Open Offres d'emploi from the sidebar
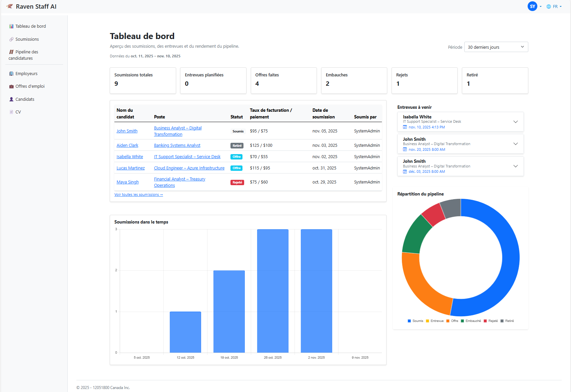This screenshot has width=571, height=392. [x=11, y=86]
